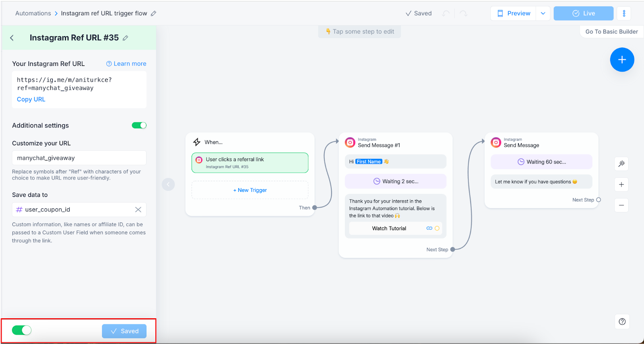The image size is (644, 344).
Task: Click the Let me know if you have questions message
Action: (541, 181)
